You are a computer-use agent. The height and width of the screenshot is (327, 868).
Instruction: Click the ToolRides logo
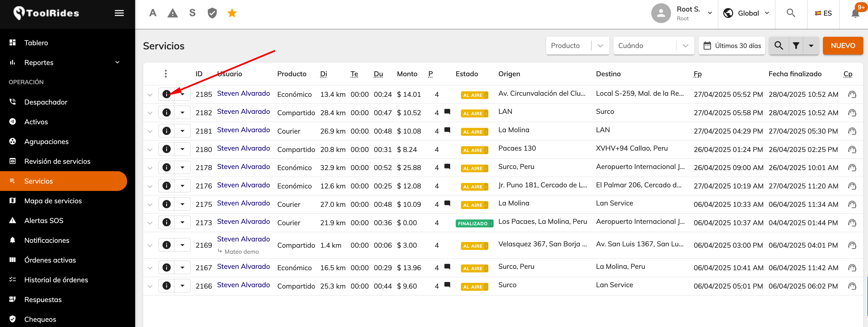pos(46,13)
